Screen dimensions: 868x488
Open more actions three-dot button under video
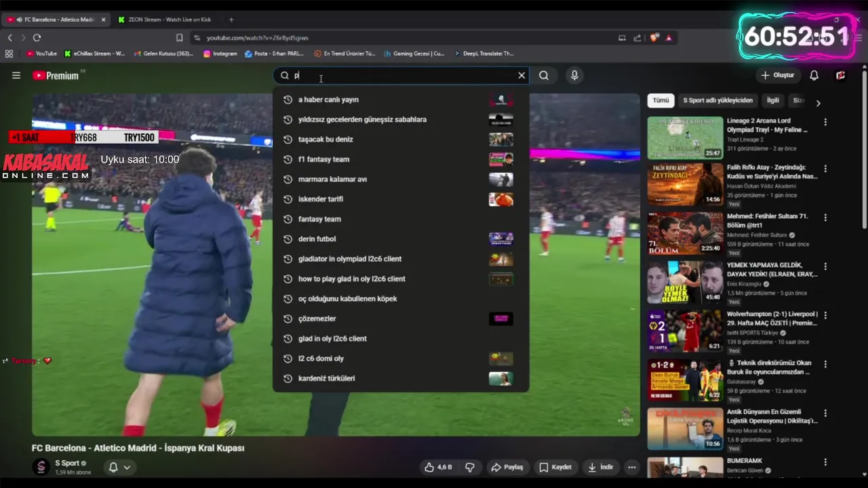pos(632,467)
